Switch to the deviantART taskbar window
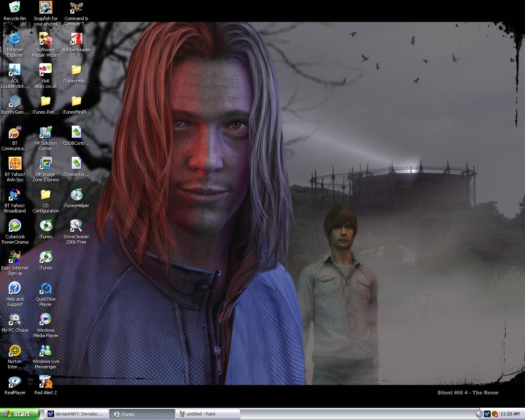525x420 pixels. [76, 414]
